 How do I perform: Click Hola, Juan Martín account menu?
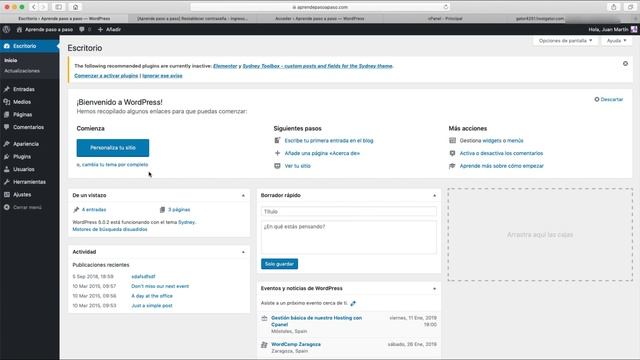click(612, 29)
